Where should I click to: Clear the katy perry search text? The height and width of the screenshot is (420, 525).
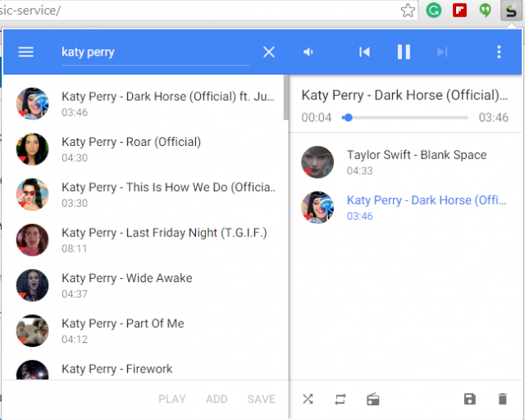269,52
